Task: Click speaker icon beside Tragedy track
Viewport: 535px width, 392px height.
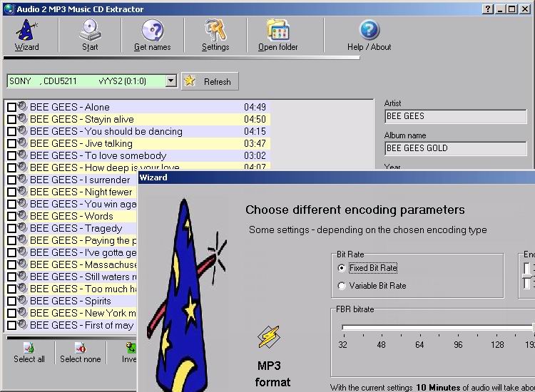Action: coord(22,227)
